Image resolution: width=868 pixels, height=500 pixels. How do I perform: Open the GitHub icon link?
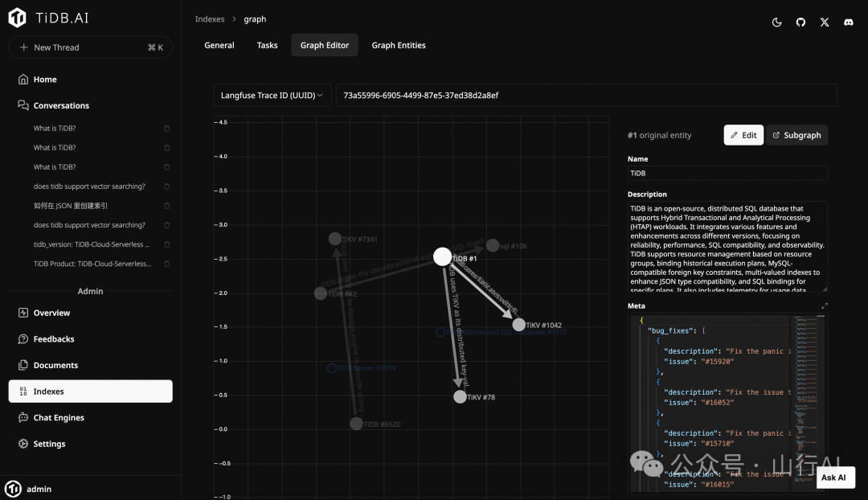click(800, 23)
